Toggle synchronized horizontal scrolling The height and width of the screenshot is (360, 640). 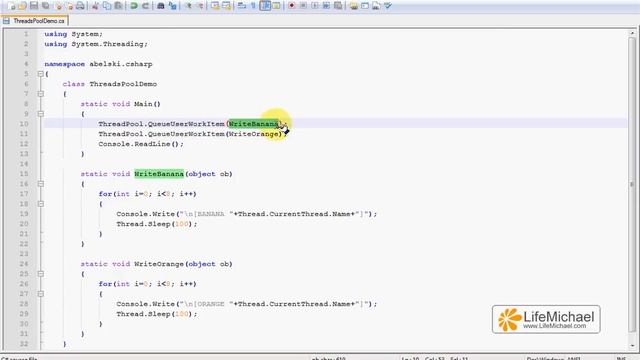point(227,6)
